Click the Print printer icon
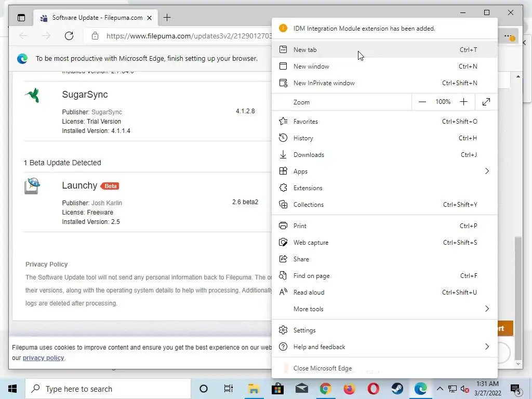532x399 pixels. coord(283,225)
